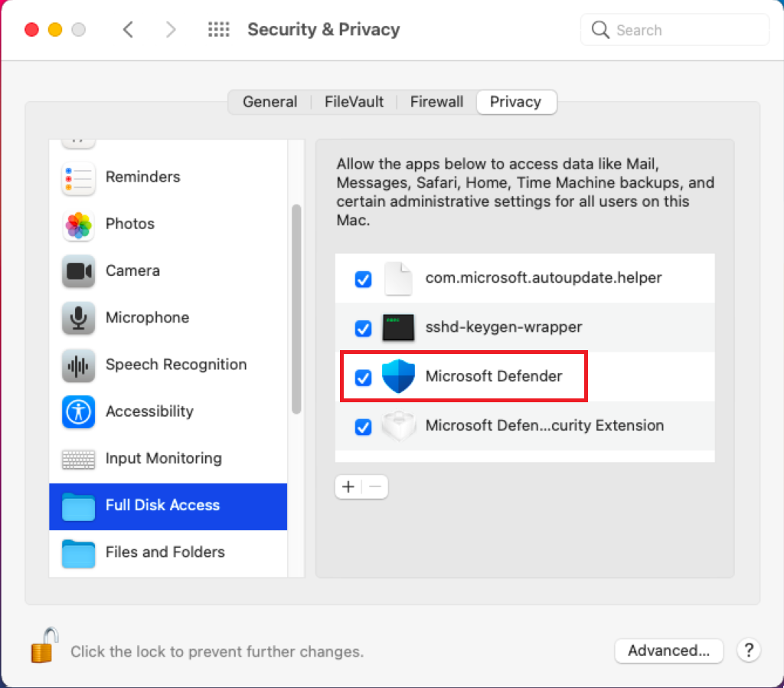Disable com.microsoft.autoupdate.helper access checkbox
784x688 pixels.
pos(363,279)
